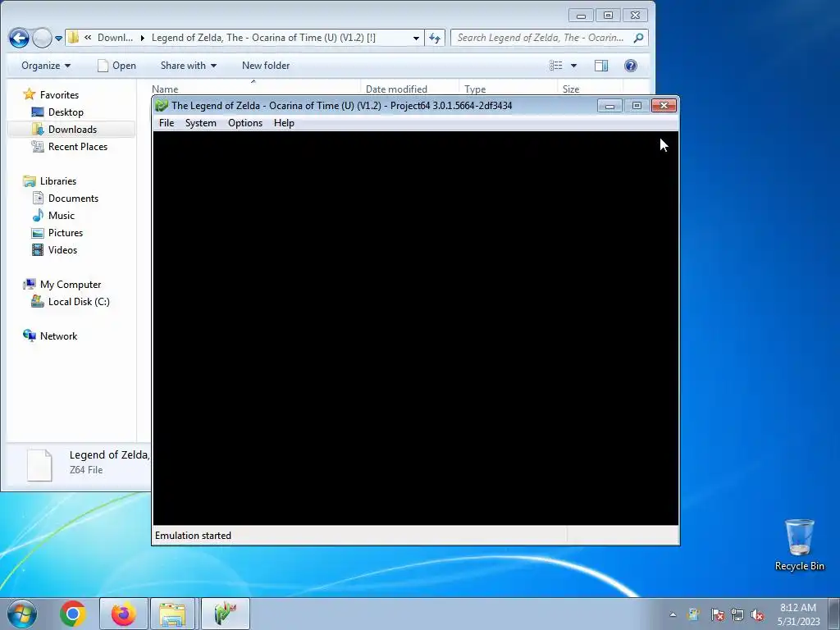Viewport: 840px width, 630px height.
Task: Click the Explorer help icon
Action: (631, 66)
